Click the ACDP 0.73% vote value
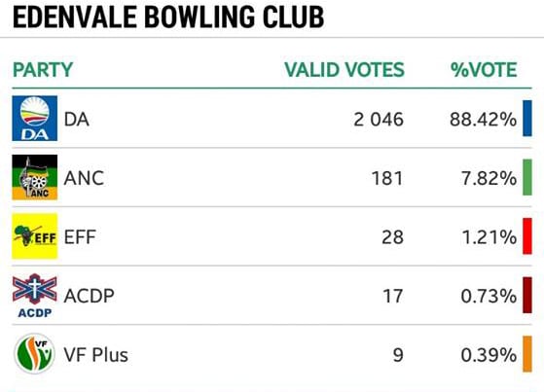 (489, 297)
